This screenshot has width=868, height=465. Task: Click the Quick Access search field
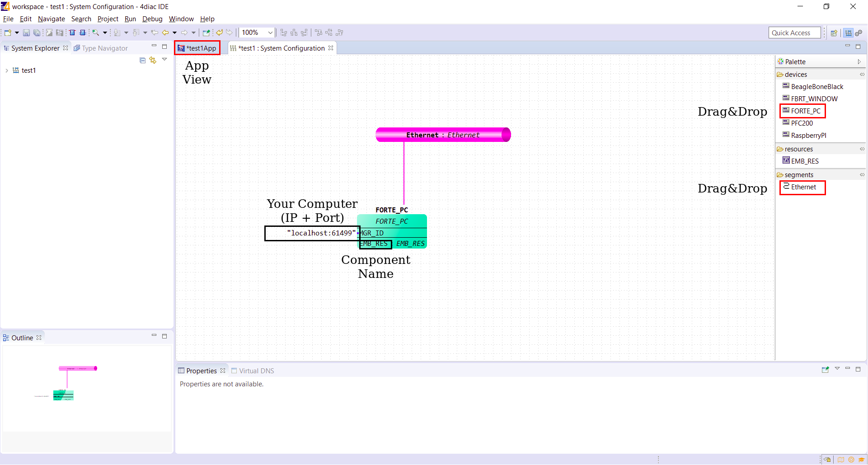point(794,33)
